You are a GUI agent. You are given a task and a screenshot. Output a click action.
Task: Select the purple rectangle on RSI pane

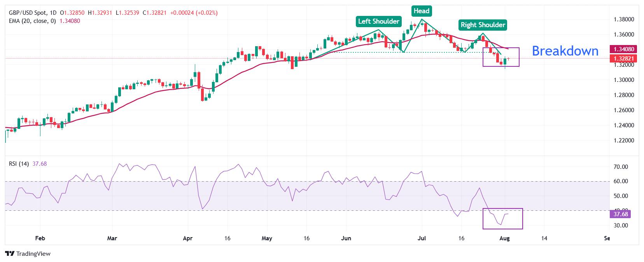coord(502,219)
